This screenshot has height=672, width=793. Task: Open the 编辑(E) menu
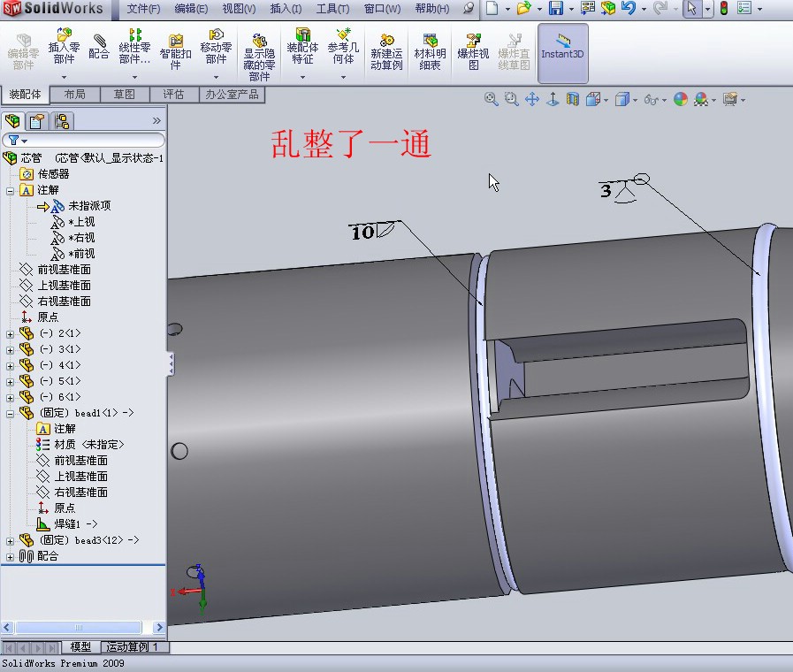point(191,9)
